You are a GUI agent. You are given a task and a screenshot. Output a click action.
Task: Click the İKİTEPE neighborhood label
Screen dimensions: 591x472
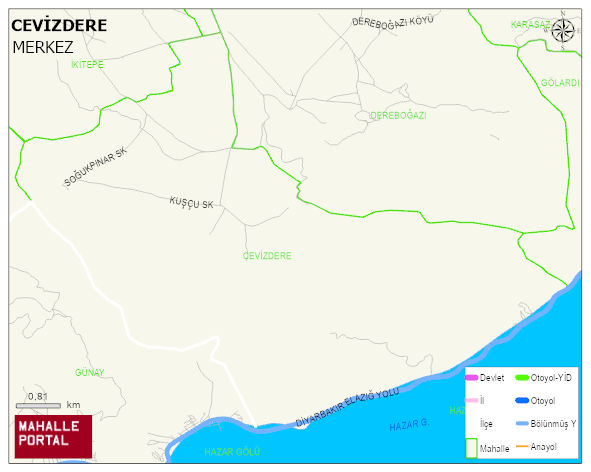(87, 64)
